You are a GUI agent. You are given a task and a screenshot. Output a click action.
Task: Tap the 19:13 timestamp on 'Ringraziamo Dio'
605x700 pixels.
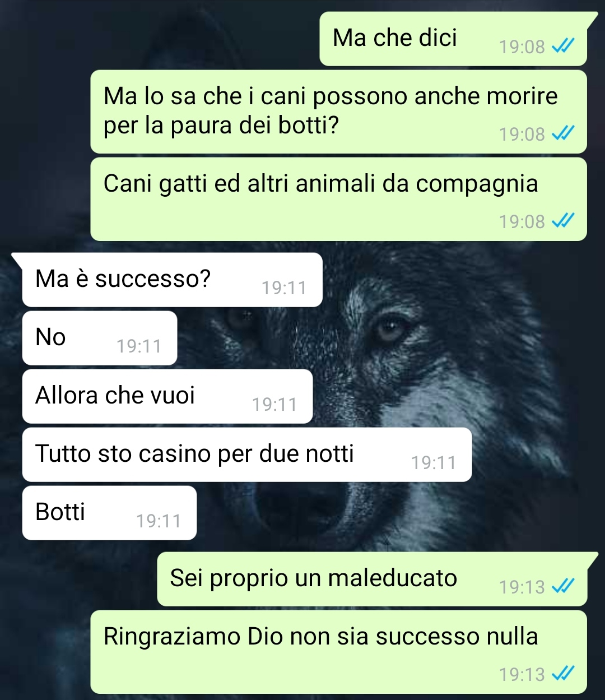pos(522,675)
